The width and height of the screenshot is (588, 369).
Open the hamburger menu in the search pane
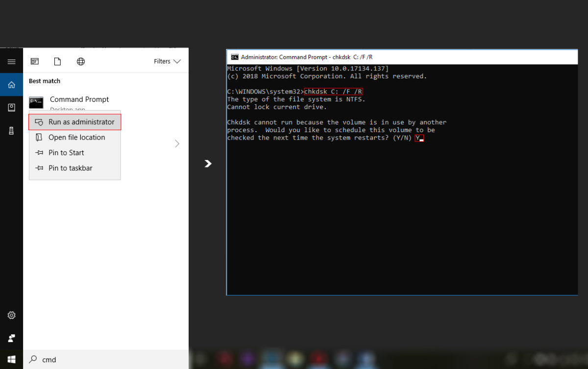tap(12, 61)
